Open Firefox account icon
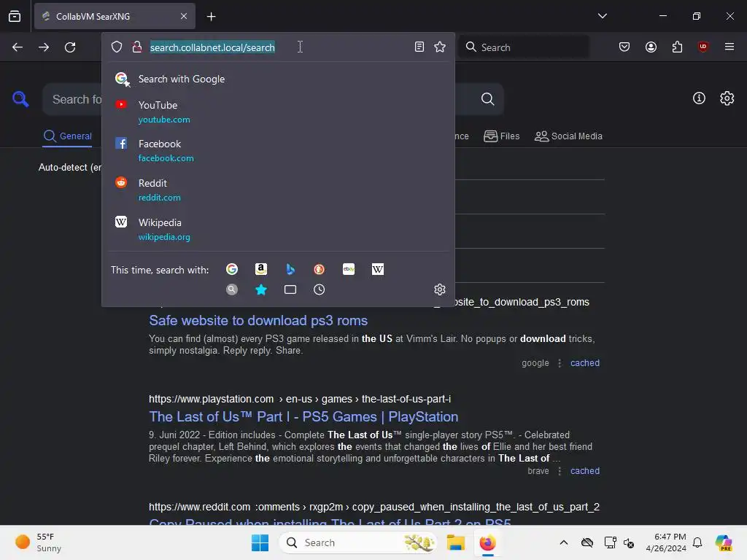747x560 pixels. tap(651, 47)
